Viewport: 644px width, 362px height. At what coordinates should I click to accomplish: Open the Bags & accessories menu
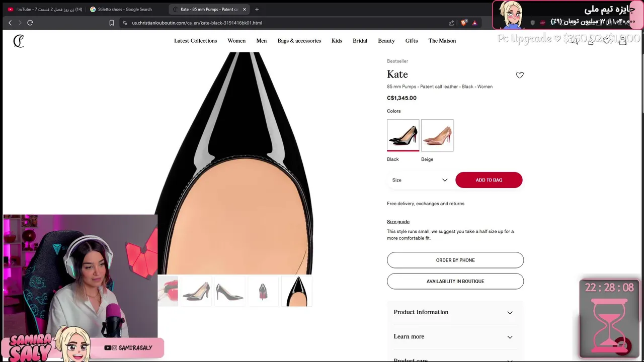(299, 41)
